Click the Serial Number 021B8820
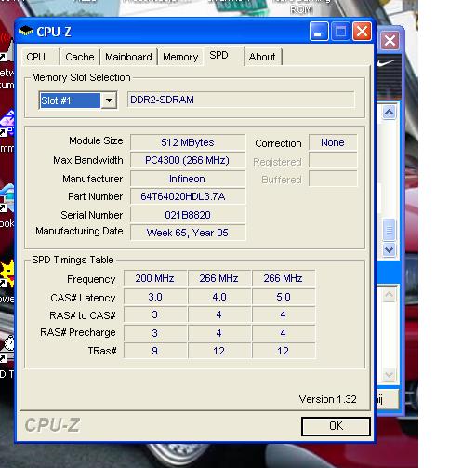 click(x=188, y=215)
